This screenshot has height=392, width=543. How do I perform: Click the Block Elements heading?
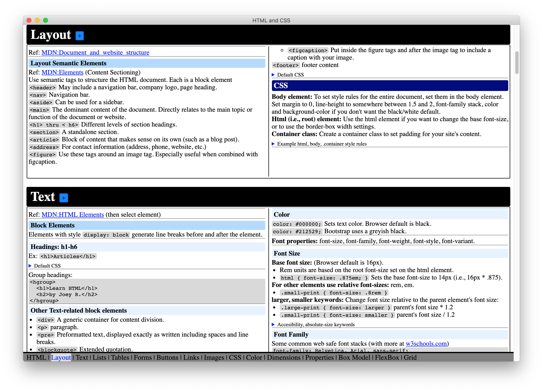(x=147, y=225)
